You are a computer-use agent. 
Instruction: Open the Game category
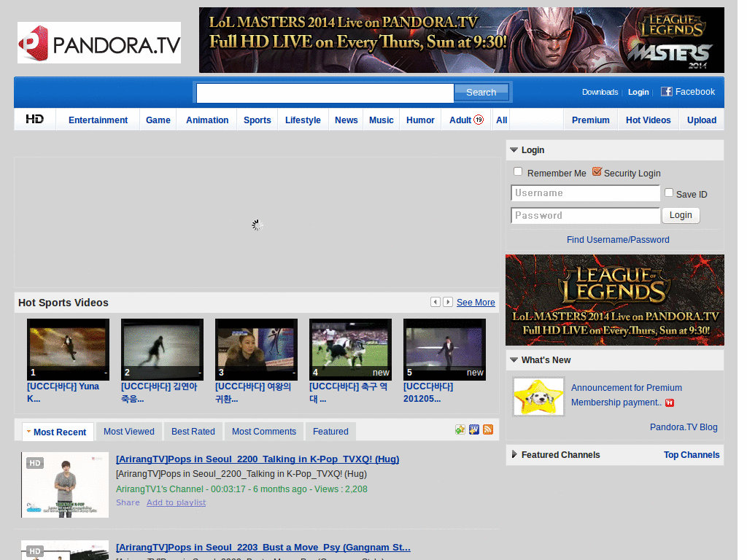(x=158, y=120)
